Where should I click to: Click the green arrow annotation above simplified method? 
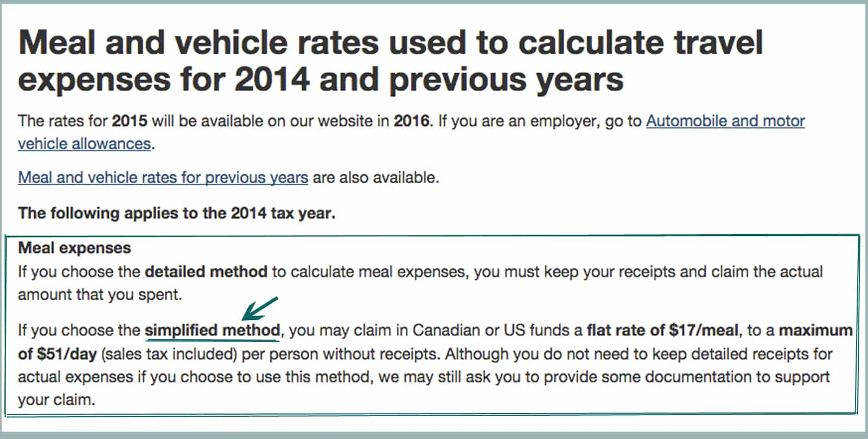(x=259, y=308)
